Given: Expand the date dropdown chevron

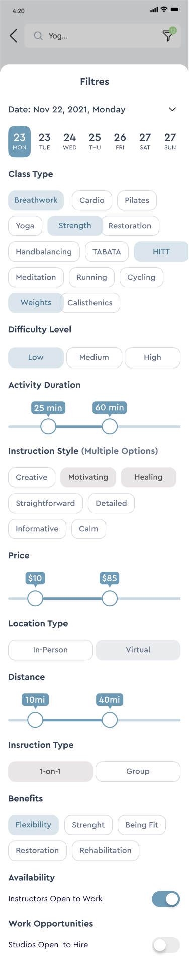Looking at the screenshot, I should point(172,109).
